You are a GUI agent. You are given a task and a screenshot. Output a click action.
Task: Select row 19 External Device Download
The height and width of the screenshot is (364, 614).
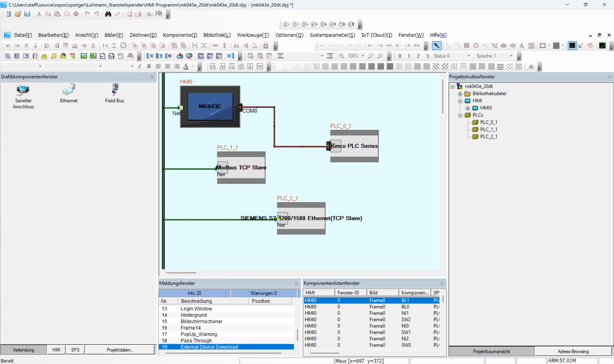coord(210,347)
